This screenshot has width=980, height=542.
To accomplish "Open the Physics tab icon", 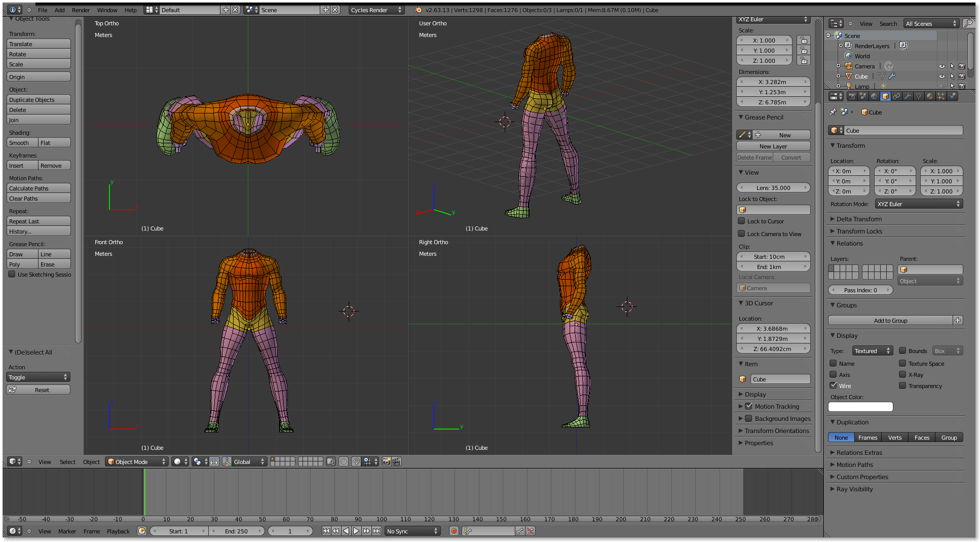I will pos(952,96).
